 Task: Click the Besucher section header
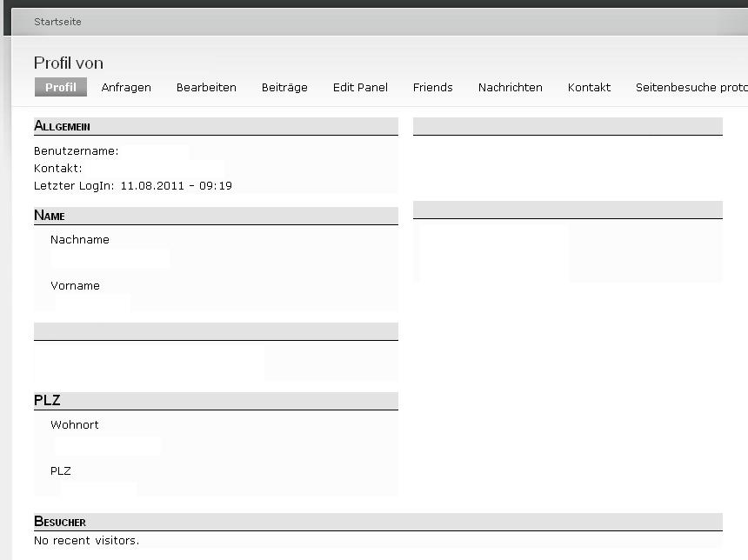point(60,522)
